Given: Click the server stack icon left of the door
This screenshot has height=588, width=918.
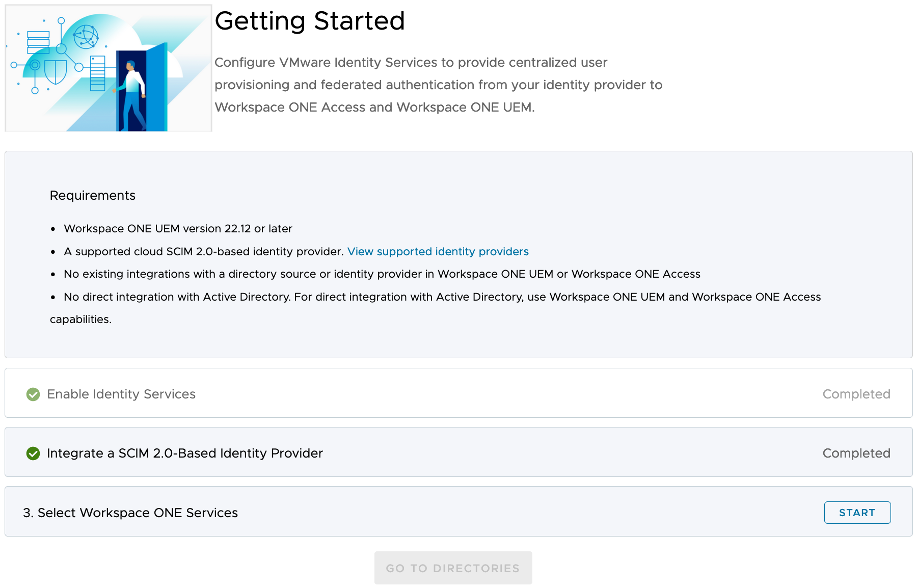Looking at the screenshot, I should pos(97,73).
